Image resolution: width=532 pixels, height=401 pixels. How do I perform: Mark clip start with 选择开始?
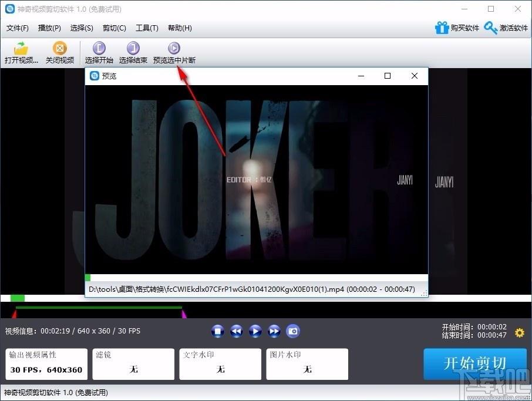[x=99, y=53]
